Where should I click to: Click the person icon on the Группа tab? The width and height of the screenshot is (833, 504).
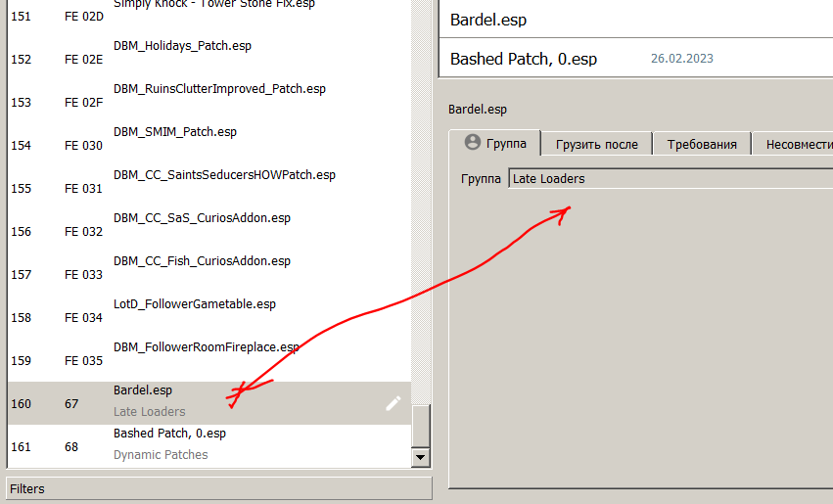click(473, 143)
